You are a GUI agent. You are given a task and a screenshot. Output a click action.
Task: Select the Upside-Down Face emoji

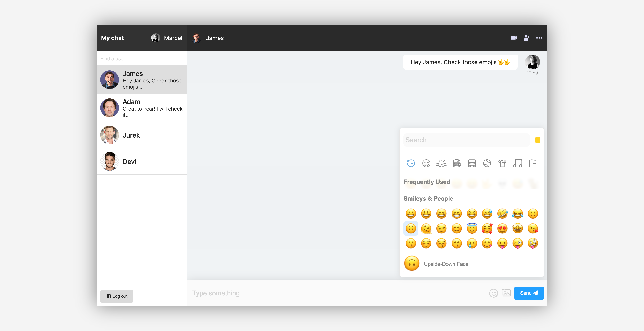tap(411, 228)
